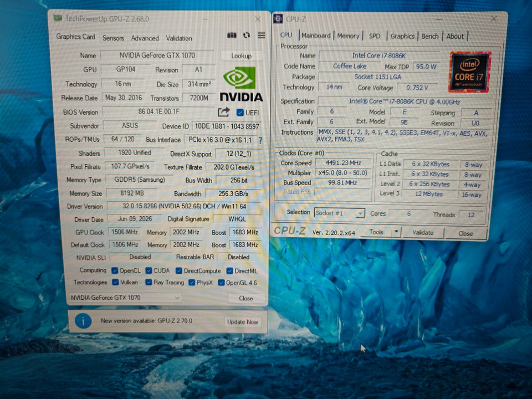The width and height of the screenshot is (532, 399).
Task: Click the Core Speed value 4491.23 MHz
Action: click(344, 163)
